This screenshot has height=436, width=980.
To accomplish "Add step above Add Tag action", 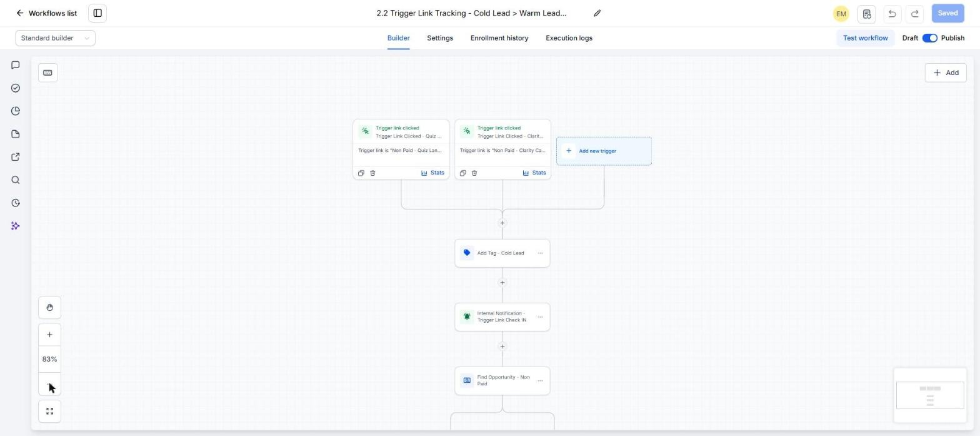I will pos(502,223).
